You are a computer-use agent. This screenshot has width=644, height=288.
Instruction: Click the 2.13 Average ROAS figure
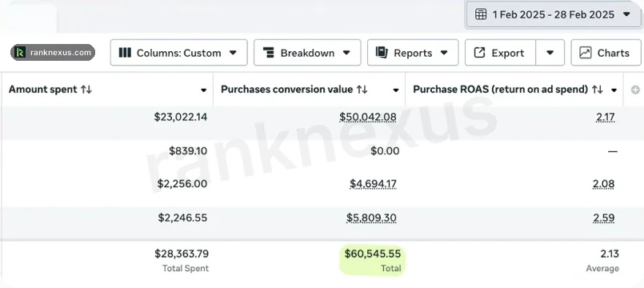pos(610,254)
